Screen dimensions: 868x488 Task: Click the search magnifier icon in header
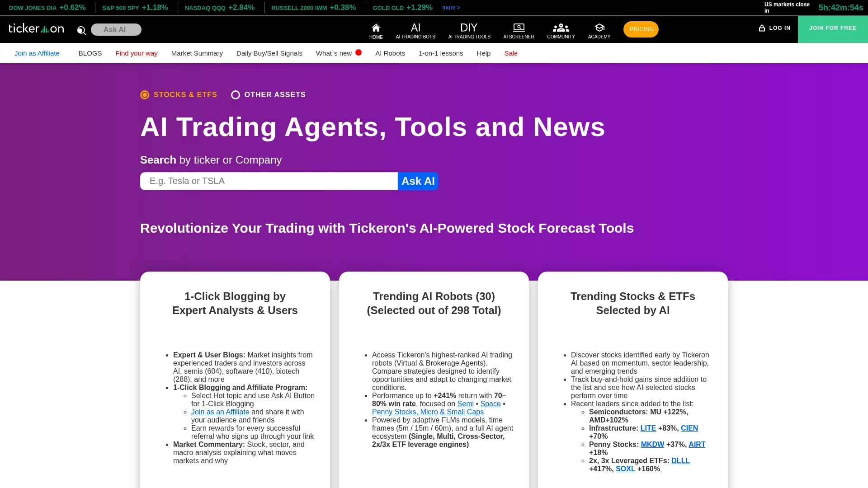81,30
